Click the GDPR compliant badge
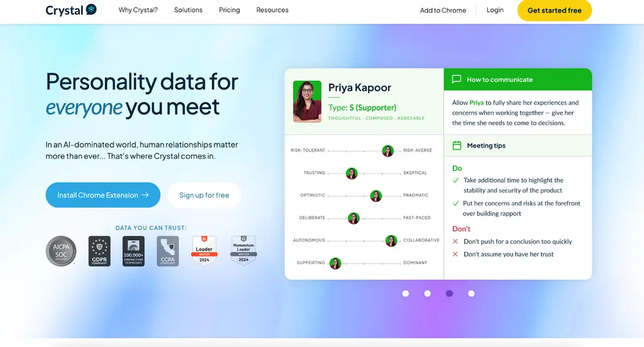The width and height of the screenshot is (644, 347). click(x=99, y=251)
